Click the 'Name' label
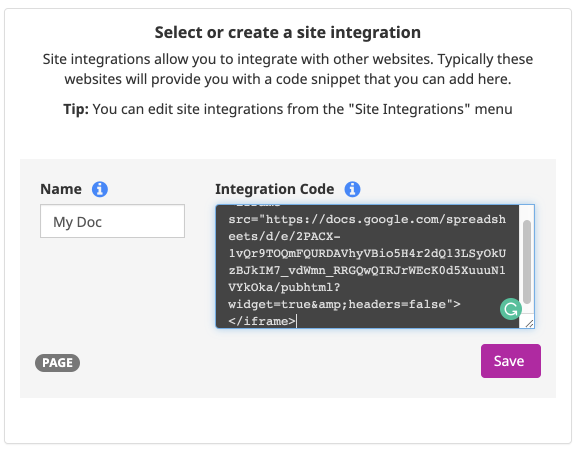The height and width of the screenshot is (449, 579). (61, 189)
